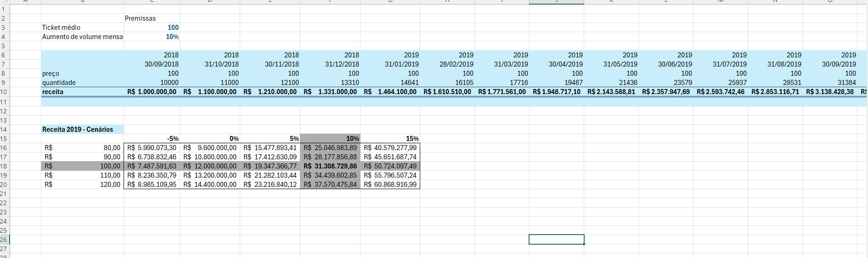Select the quantidade value 31384
Image resolution: width=868 pixels, height=258 pixels.
(x=830, y=83)
